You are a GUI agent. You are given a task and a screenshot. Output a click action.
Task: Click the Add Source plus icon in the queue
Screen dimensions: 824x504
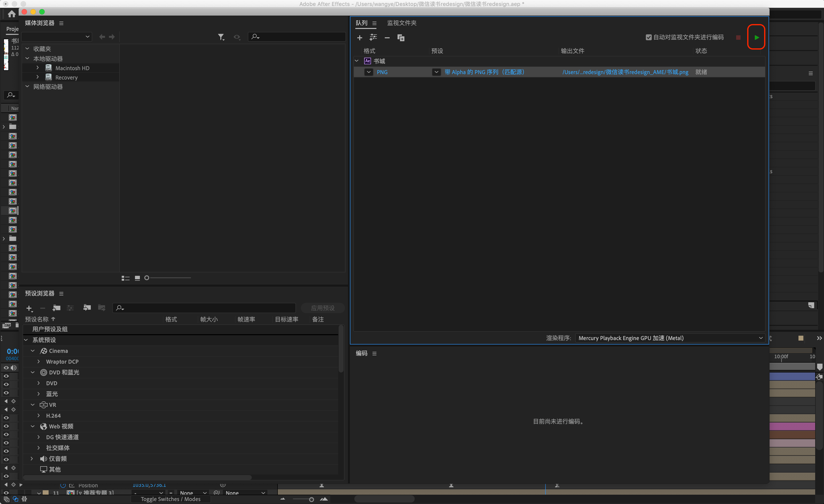pos(359,38)
